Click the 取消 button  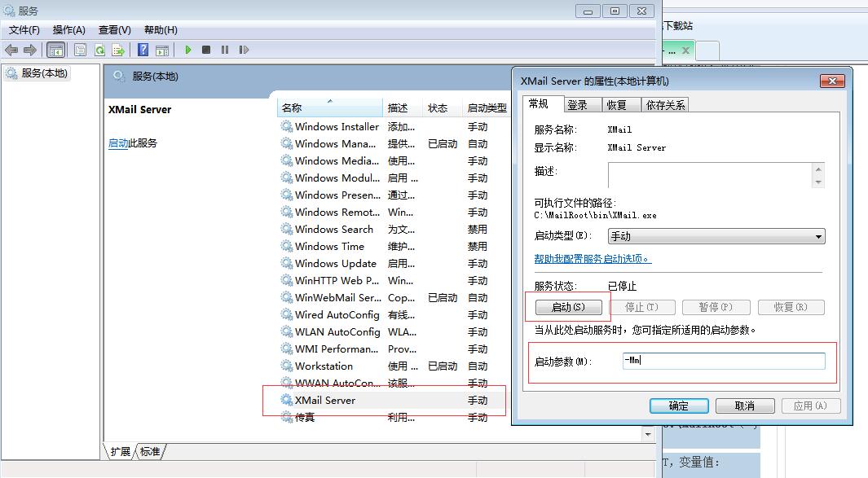[x=745, y=406]
